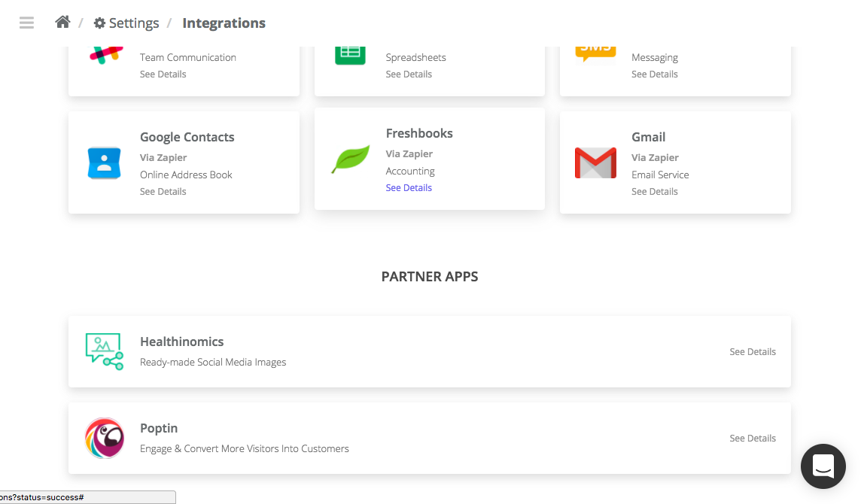Click the Google Contacts address book icon
The height and width of the screenshot is (504, 861).
(x=104, y=163)
